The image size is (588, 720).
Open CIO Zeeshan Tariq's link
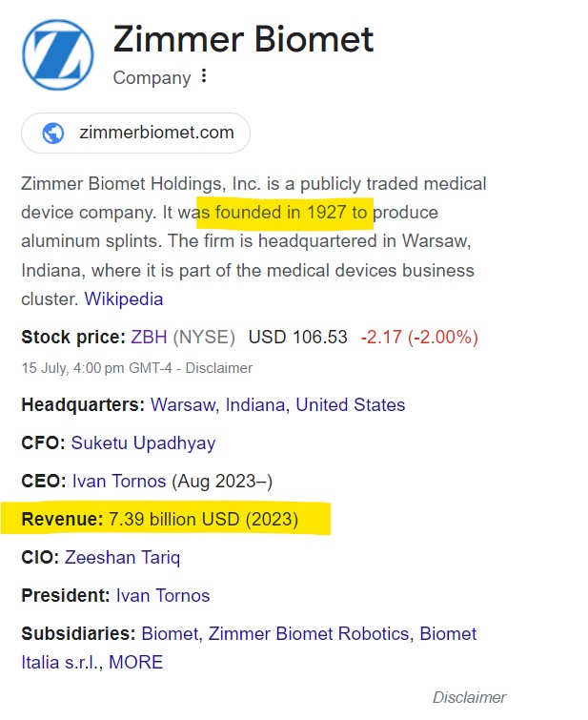click(123, 558)
